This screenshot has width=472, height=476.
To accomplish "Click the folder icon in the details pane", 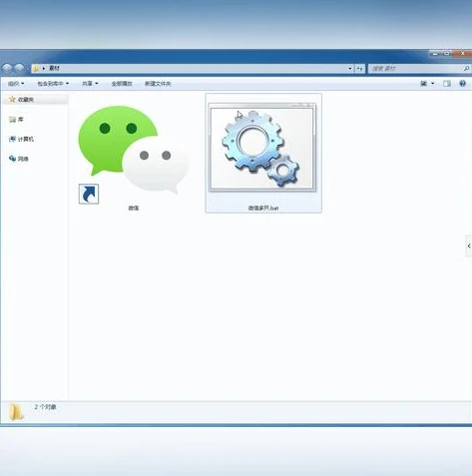I will [16, 412].
